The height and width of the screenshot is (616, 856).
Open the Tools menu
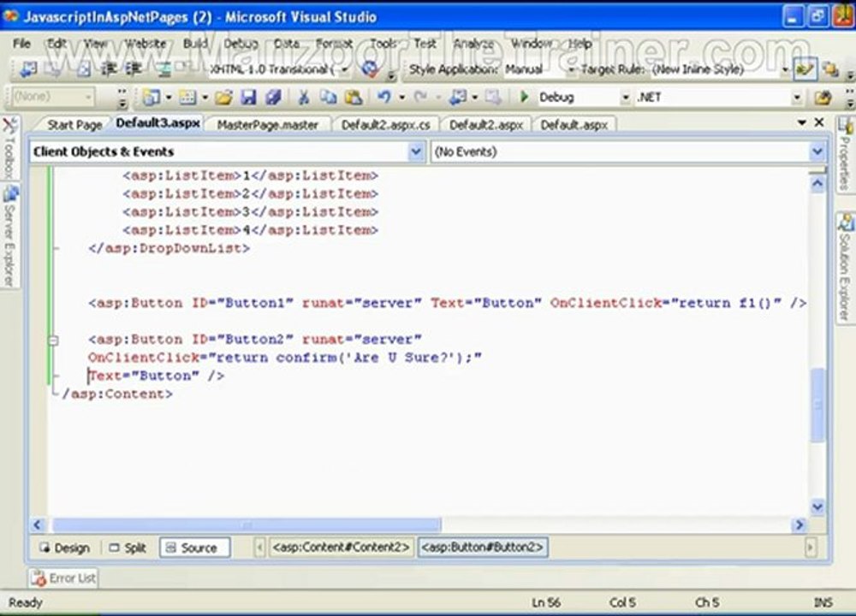[x=383, y=43]
